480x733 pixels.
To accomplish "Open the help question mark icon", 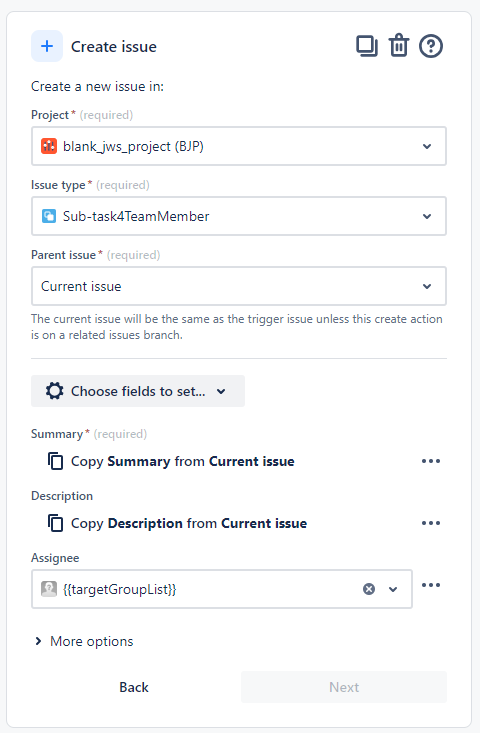I will tap(430, 46).
